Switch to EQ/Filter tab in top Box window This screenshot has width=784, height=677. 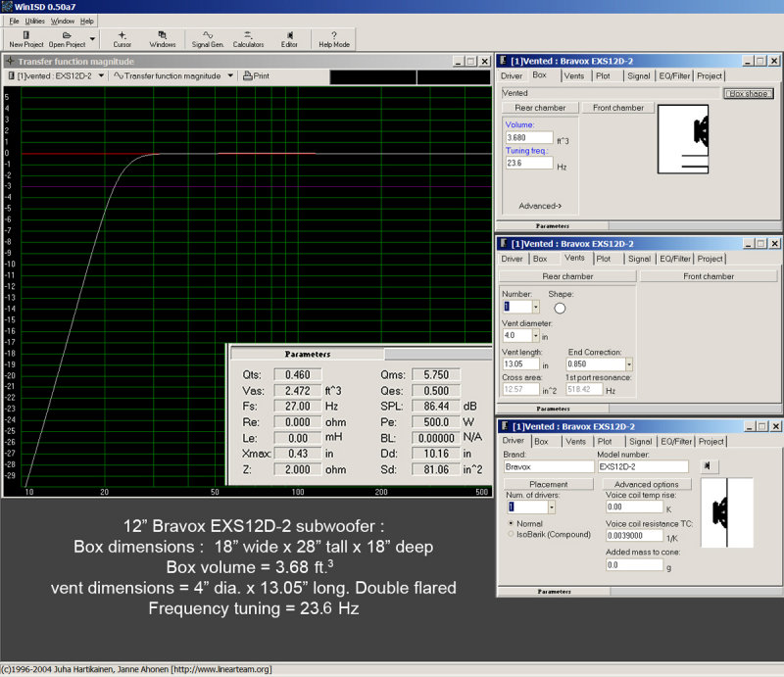click(674, 76)
